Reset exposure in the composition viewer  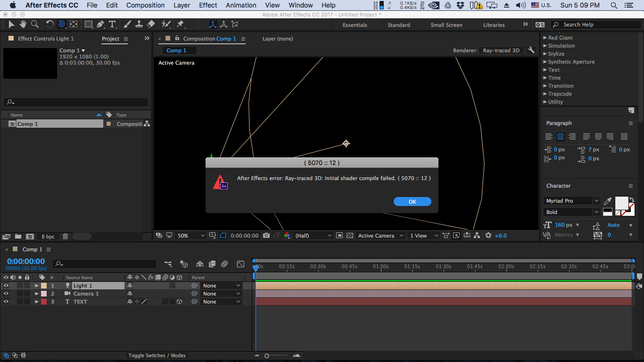pyautogui.click(x=488, y=236)
